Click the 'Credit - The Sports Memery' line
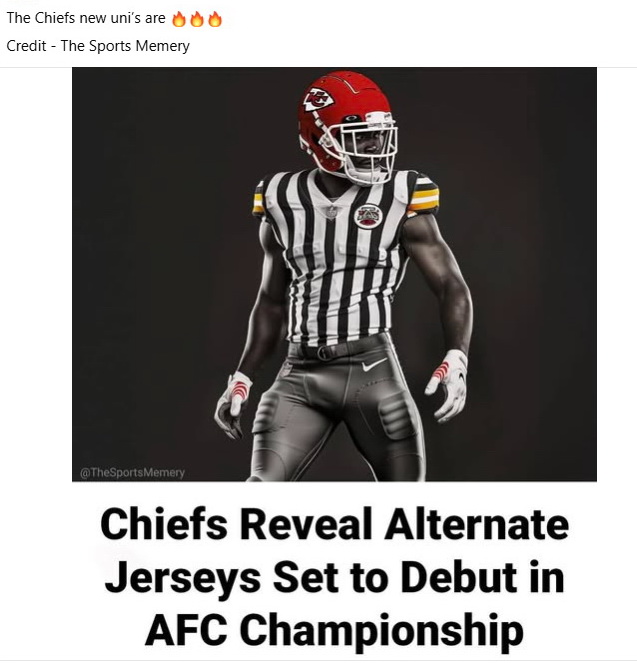This screenshot has height=663, width=637. [x=98, y=46]
